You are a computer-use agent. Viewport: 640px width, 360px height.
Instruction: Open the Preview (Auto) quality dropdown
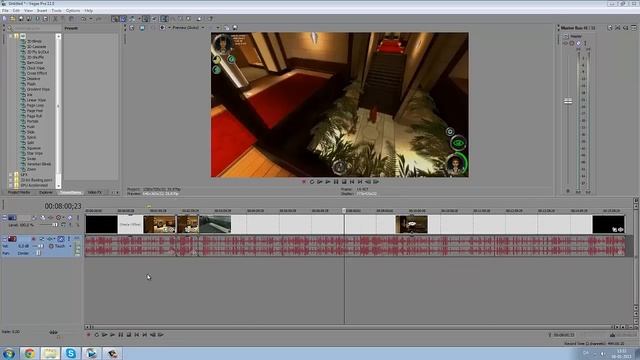tap(188, 28)
